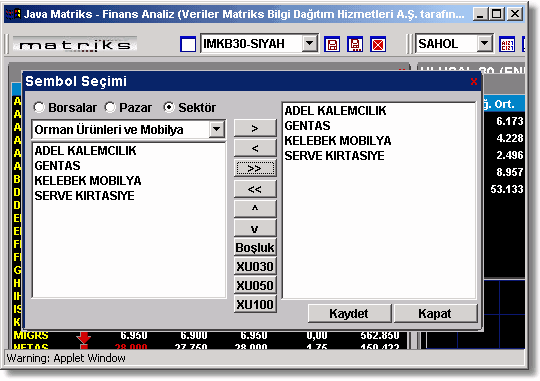
Task: Click the XU100 index button
Action: coord(255,304)
